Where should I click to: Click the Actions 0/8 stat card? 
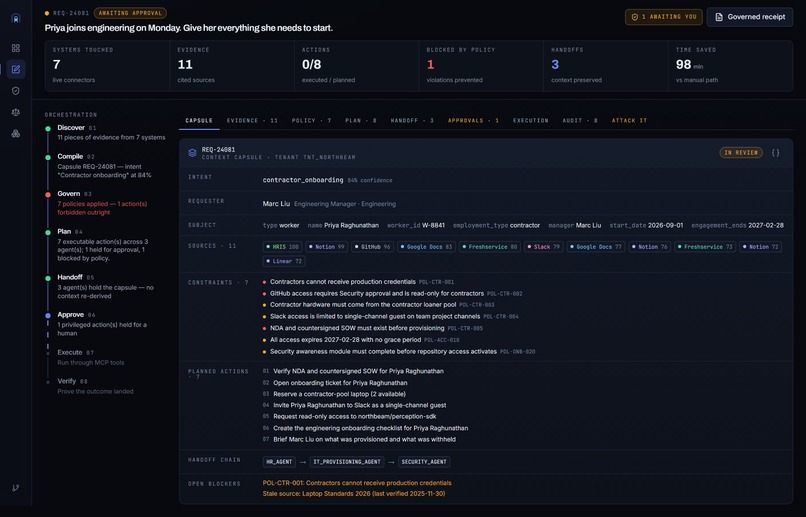[356, 66]
